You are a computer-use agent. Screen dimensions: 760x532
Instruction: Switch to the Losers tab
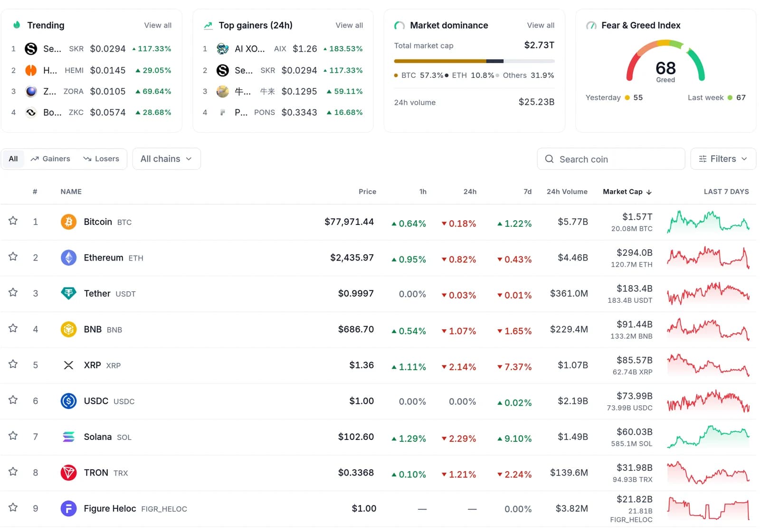tap(101, 159)
